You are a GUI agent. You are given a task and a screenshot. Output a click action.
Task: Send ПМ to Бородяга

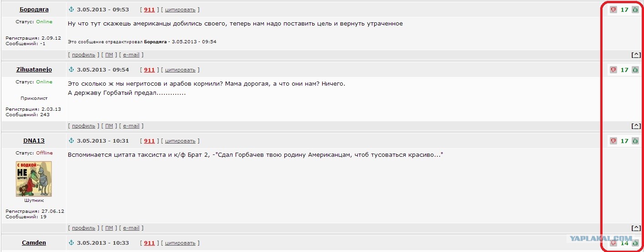click(x=109, y=55)
